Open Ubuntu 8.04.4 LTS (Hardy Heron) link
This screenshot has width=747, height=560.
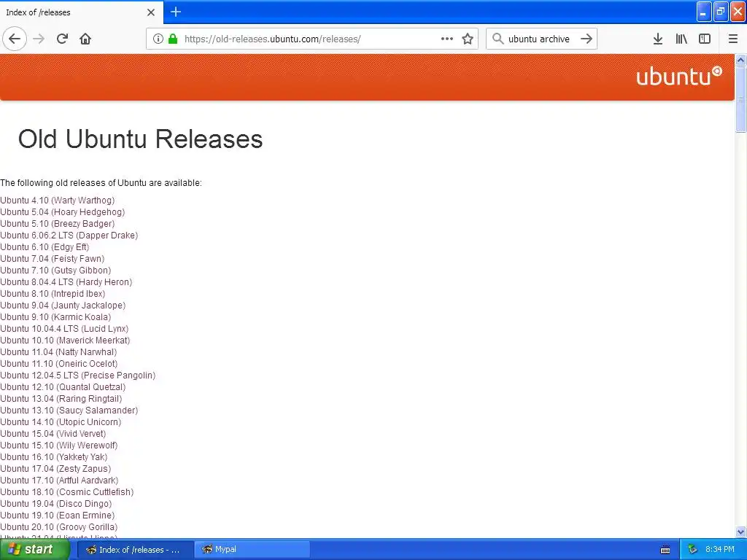[66, 282]
